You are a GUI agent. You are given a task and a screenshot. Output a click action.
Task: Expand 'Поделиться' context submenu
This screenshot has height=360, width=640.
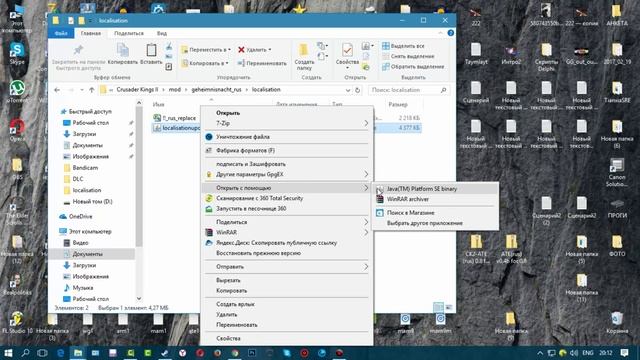tap(287, 222)
